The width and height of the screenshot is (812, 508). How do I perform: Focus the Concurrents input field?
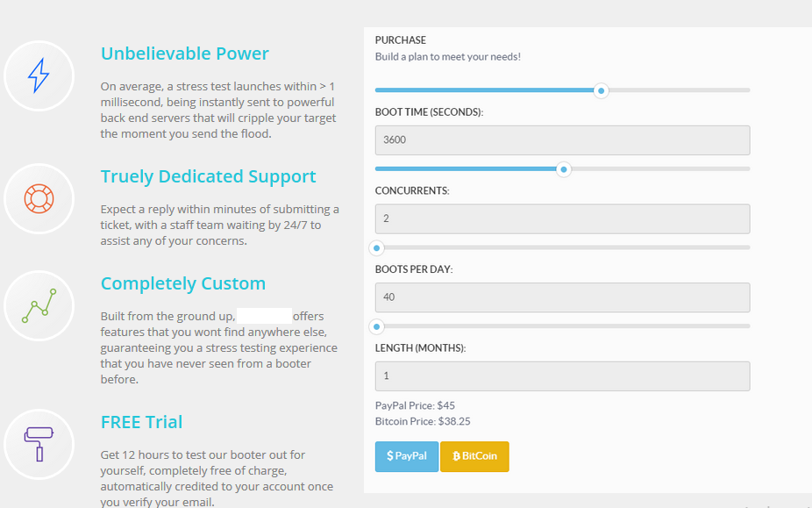click(x=562, y=218)
